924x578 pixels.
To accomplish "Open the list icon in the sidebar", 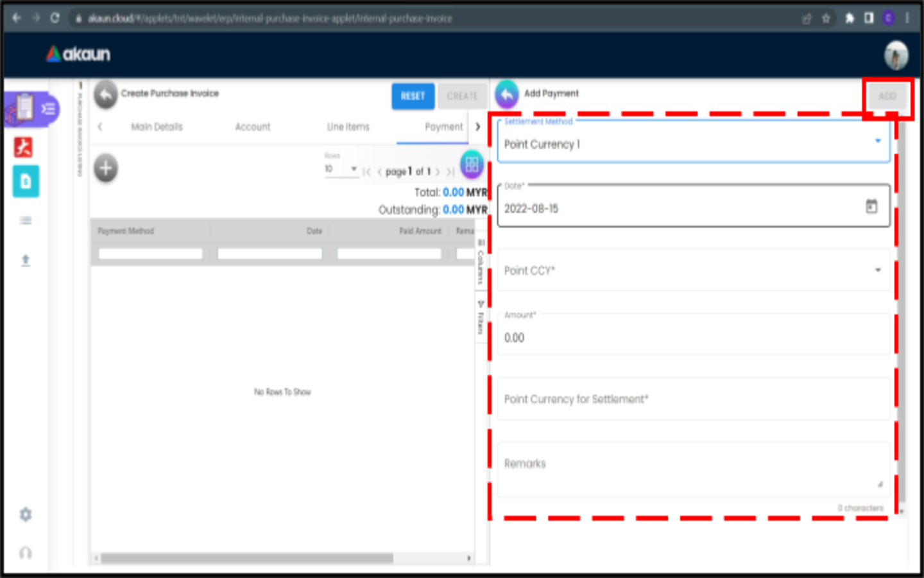I will coord(26,220).
